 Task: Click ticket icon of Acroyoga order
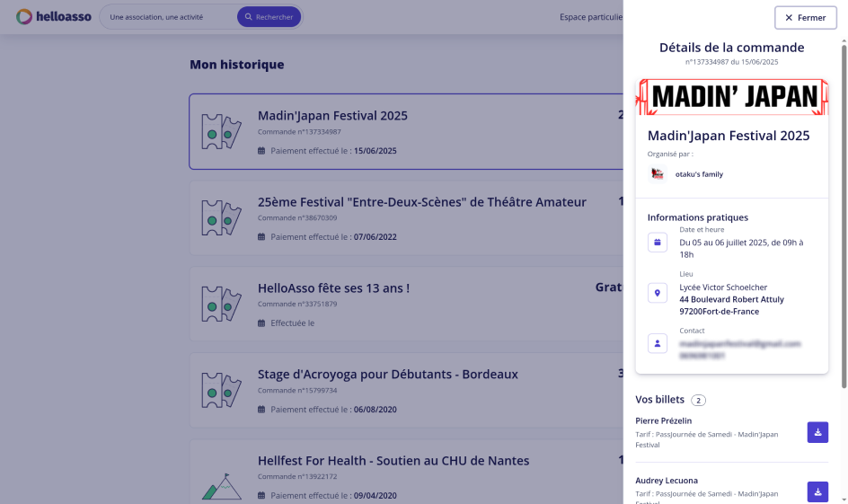coord(221,390)
